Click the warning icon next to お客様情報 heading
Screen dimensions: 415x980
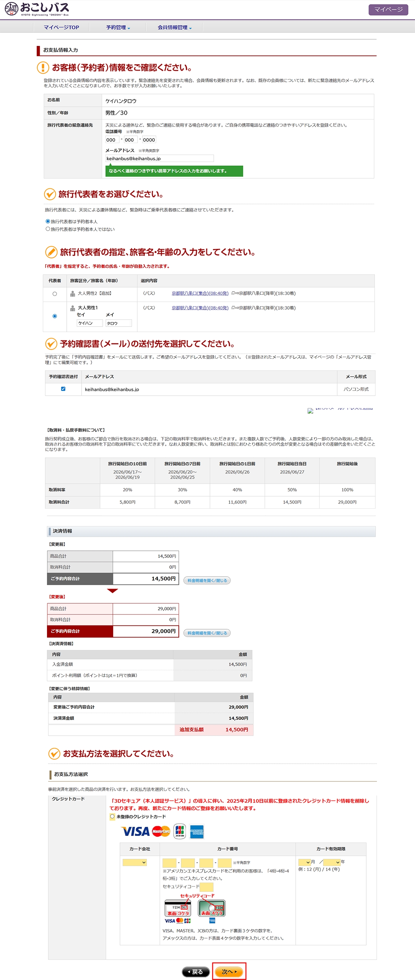pyautogui.click(x=43, y=68)
